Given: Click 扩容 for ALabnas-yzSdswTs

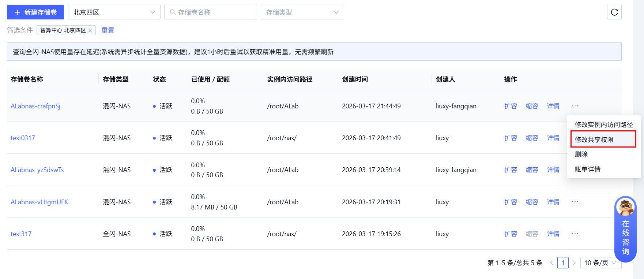Looking at the screenshot, I should 511,170.
